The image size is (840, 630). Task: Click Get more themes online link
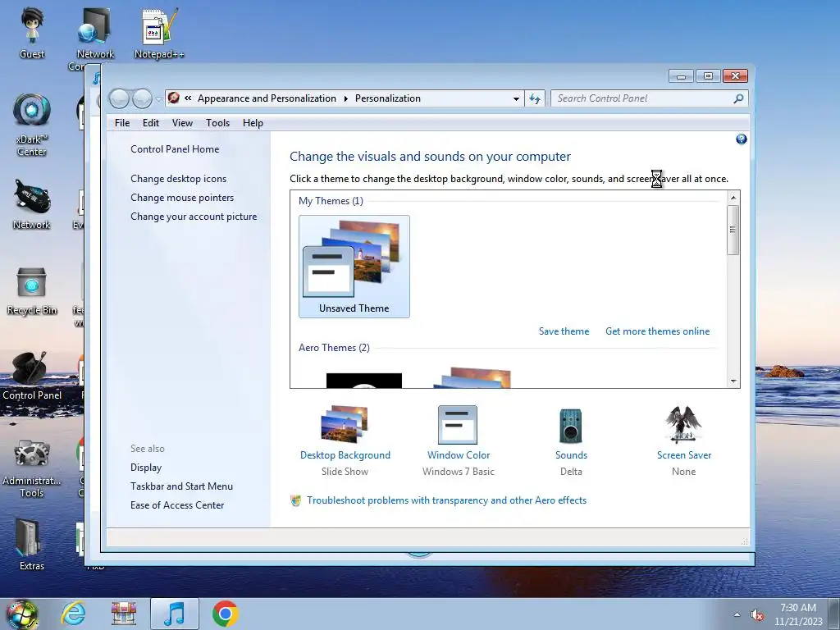tap(657, 331)
